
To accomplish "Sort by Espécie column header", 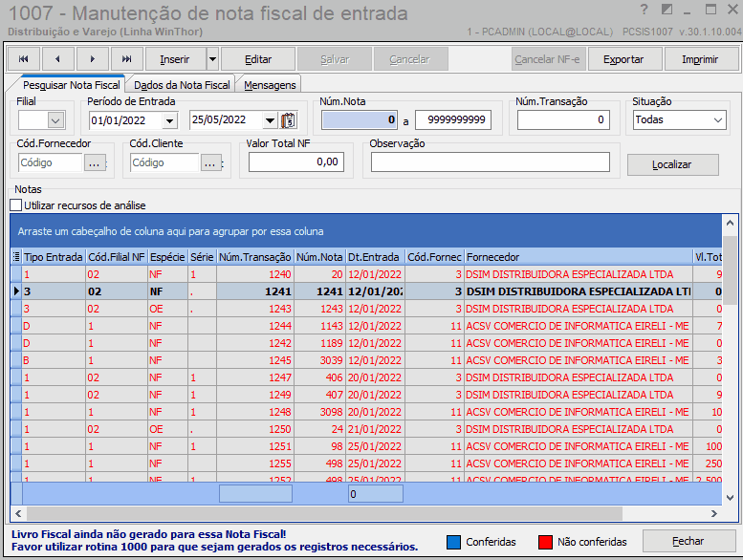I will click(167, 257).
